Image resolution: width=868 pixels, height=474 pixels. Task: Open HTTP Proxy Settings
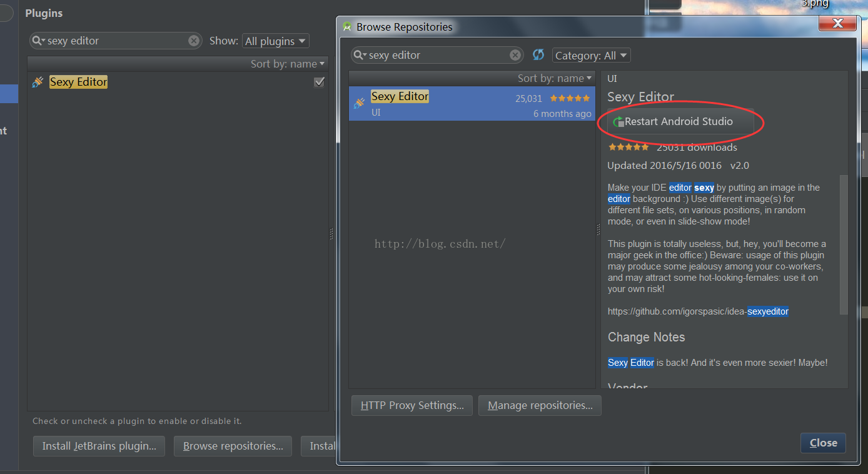[x=412, y=405]
